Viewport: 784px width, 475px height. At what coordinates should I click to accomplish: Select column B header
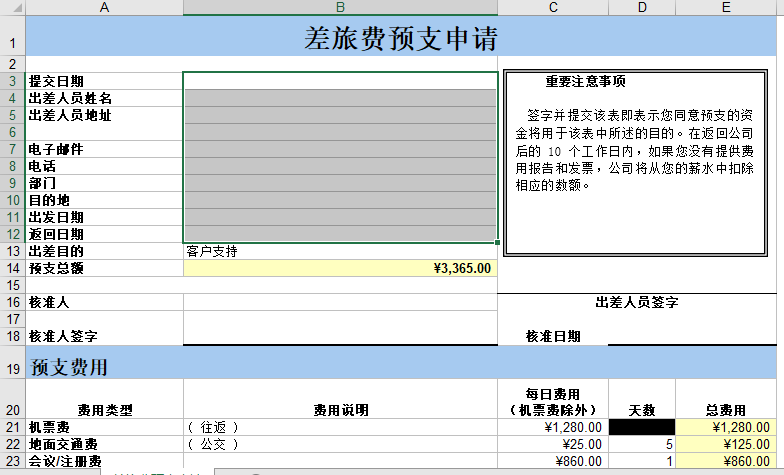pyautogui.click(x=340, y=8)
